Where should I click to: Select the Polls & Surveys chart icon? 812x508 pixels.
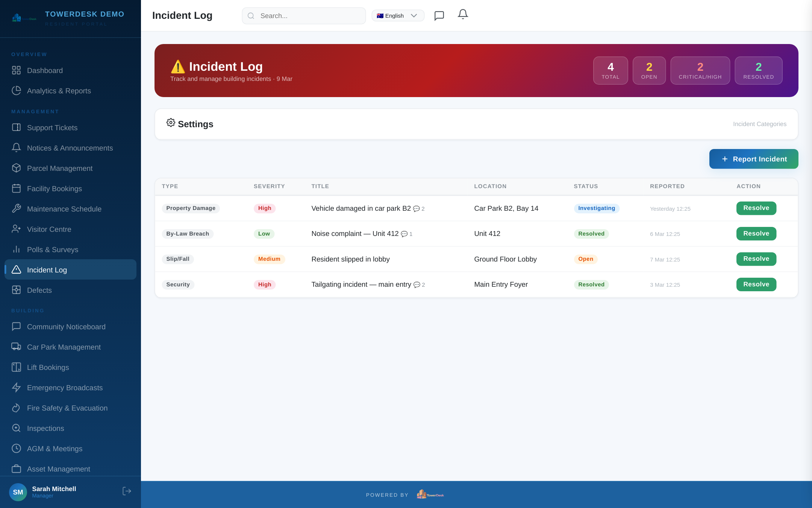tap(16, 249)
